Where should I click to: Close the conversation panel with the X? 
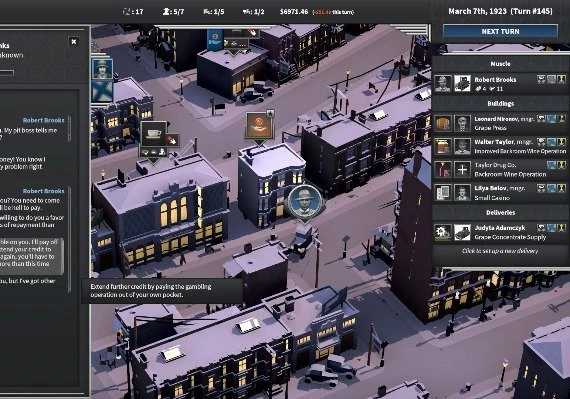[74, 41]
